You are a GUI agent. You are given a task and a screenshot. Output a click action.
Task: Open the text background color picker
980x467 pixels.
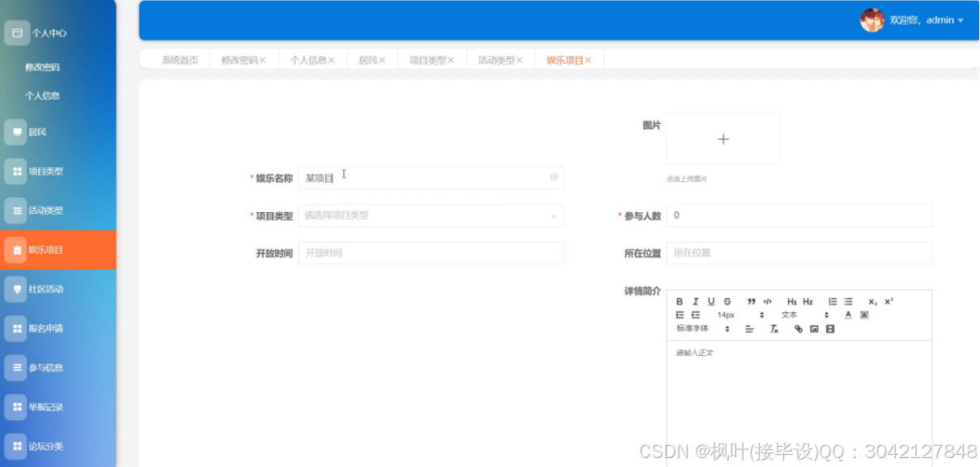click(x=864, y=315)
